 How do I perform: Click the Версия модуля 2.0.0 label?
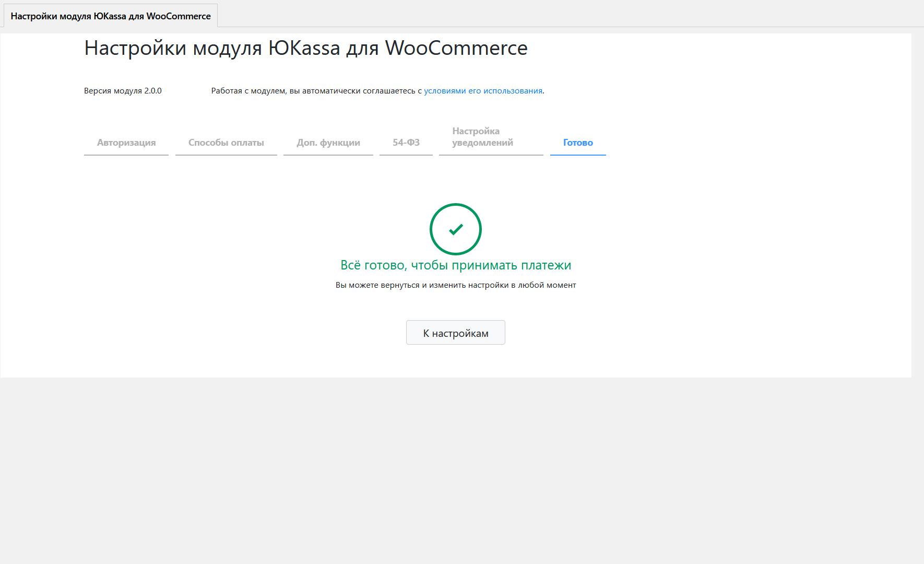pyautogui.click(x=123, y=91)
